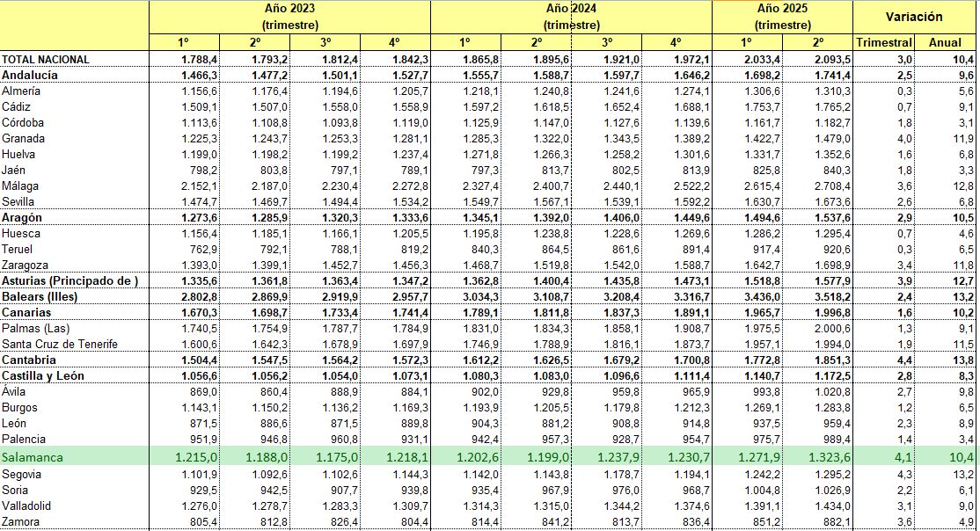Select the Año 2024 header cell
This screenshot has width=980, height=531.
[570, 16]
